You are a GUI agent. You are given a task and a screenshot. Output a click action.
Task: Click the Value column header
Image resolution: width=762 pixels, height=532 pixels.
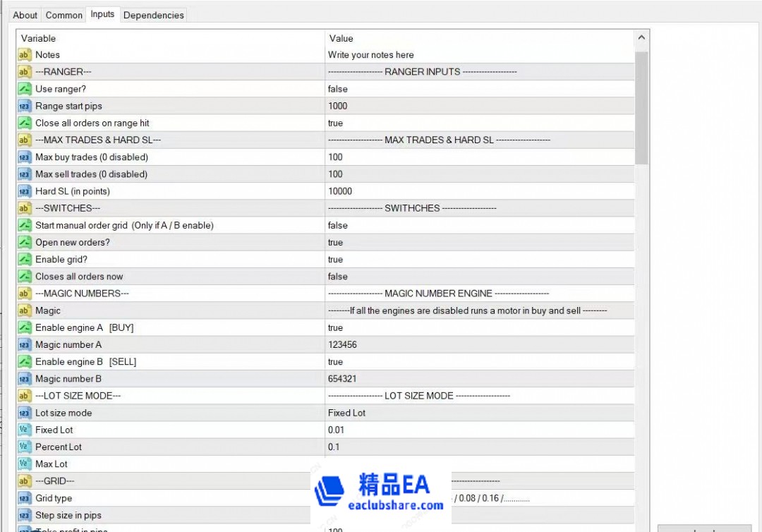[478, 38]
